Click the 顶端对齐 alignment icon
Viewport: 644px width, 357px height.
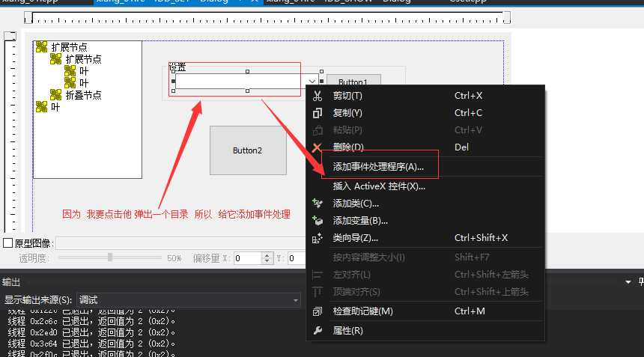[x=317, y=292]
